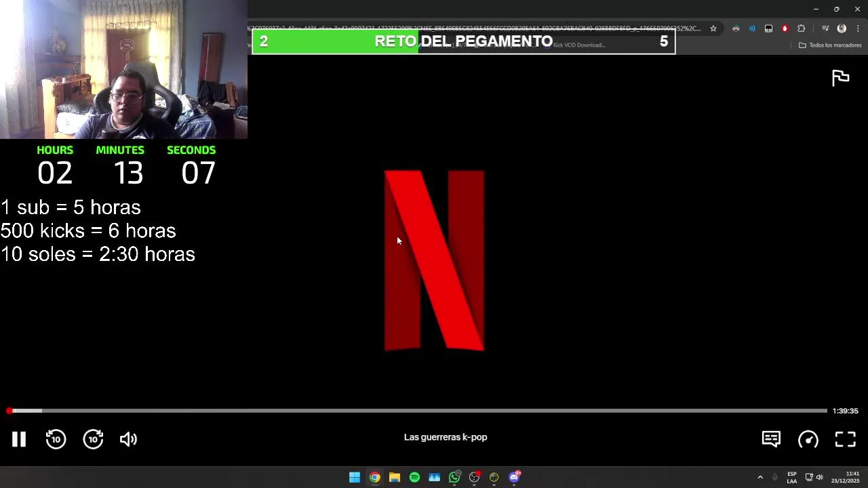
Task: Open playback speed control
Action: 808,439
